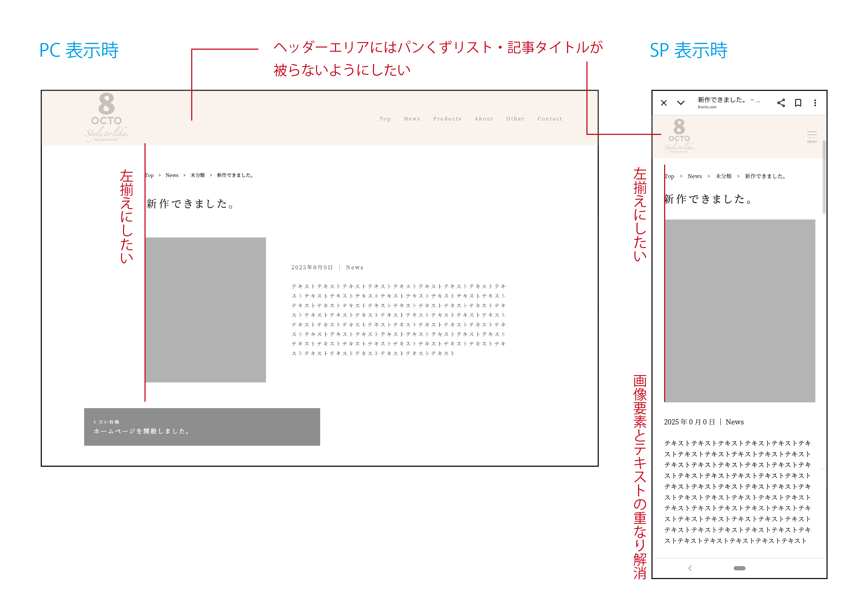The width and height of the screenshot is (868, 614).
Task: Open the About nav item in PC header
Action: pos(484,119)
